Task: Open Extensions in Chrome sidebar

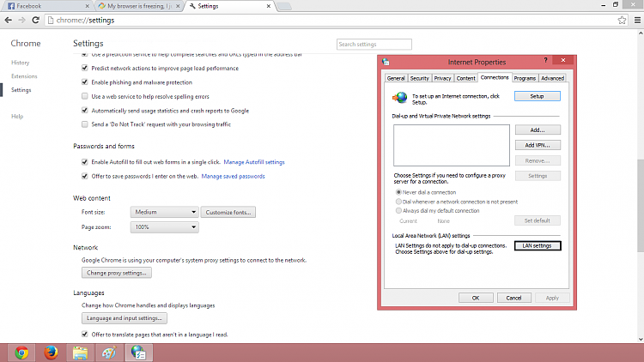Action: [24, 76]
